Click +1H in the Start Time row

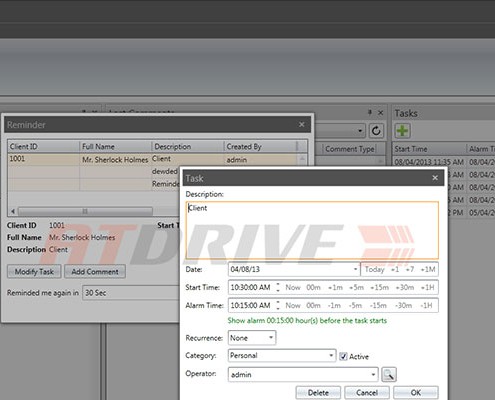tap(427, 287)
